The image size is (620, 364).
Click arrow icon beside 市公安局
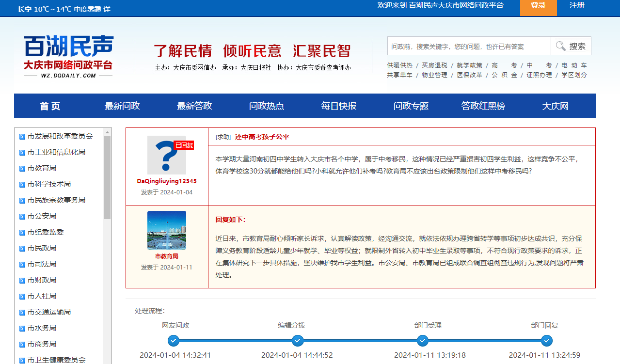(22, 216)
